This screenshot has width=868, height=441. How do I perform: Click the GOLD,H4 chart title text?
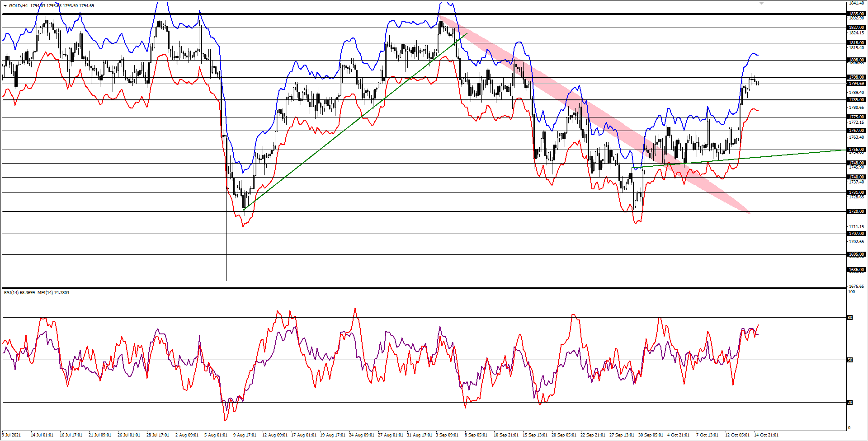(18, 6)
